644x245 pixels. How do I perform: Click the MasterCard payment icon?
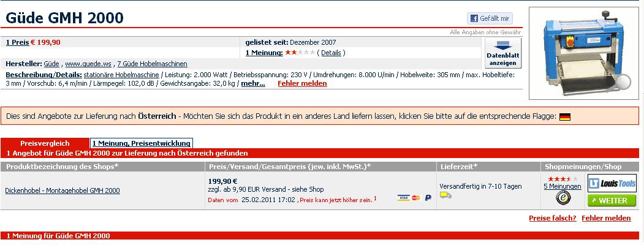pyautogui.click(x=415, y=198)
